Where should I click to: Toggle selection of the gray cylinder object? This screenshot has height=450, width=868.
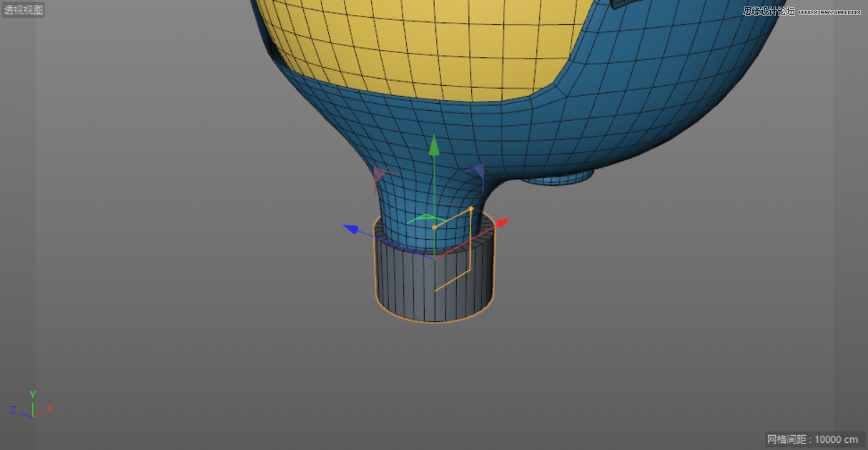[x=400, y=286]
